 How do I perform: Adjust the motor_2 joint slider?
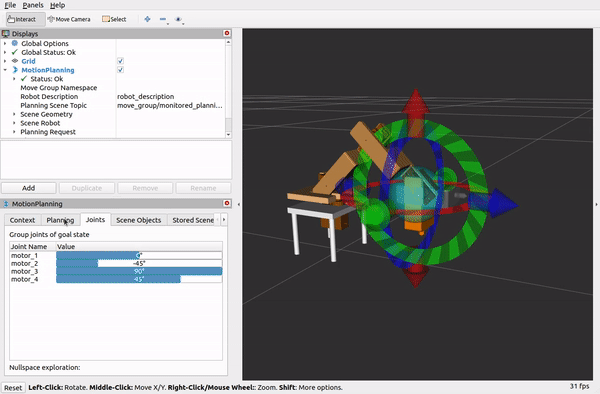(x=139, y=263)
